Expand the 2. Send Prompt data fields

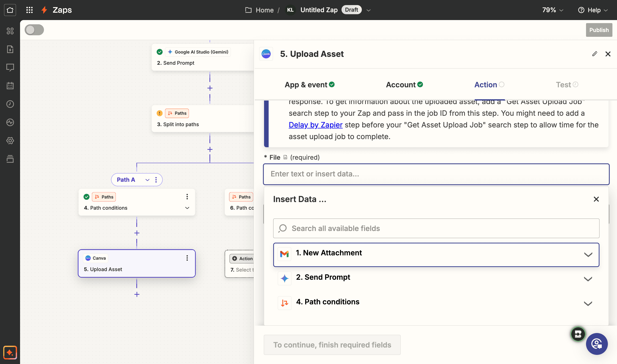coord(436,278)
